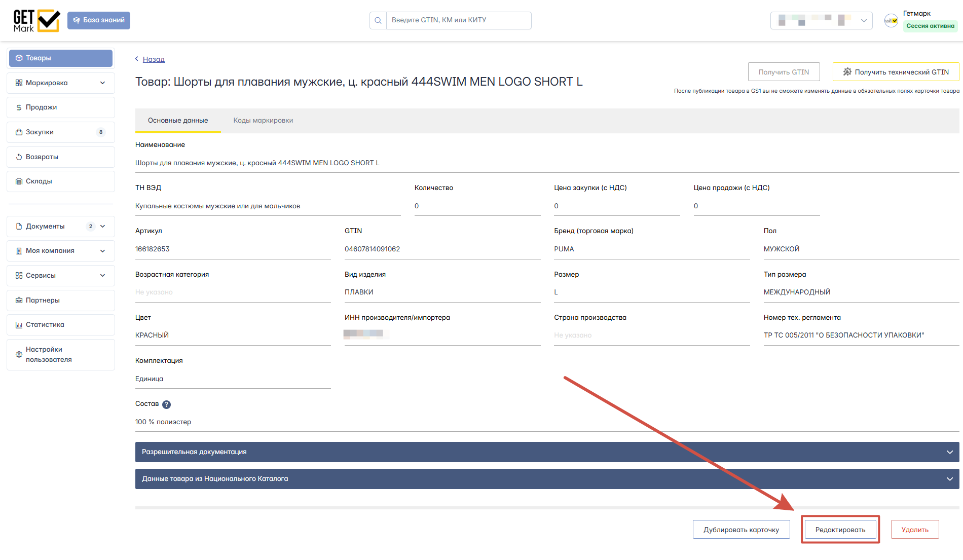The width and height of the screenshot is (963, 560).
Task: Click the Моя компания building icon
Action: 19,251
